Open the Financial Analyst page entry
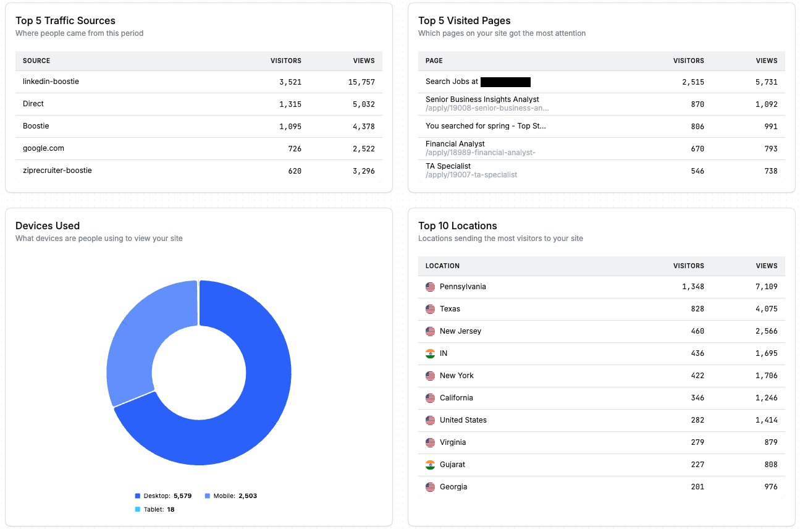The width and height of the screenshot is (800, 532). tap(455, 144)
